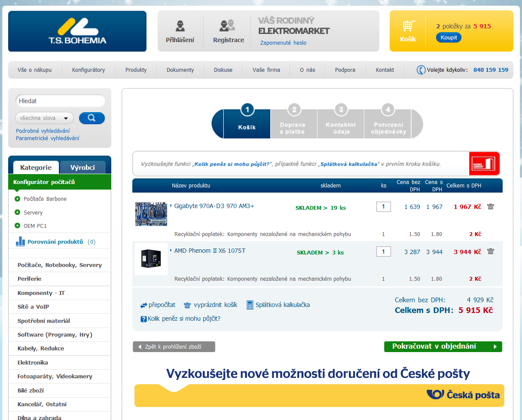Click přepočítat recalculate arrows icon
This screenshot has width=522, height=420.
tap(143, 306)
